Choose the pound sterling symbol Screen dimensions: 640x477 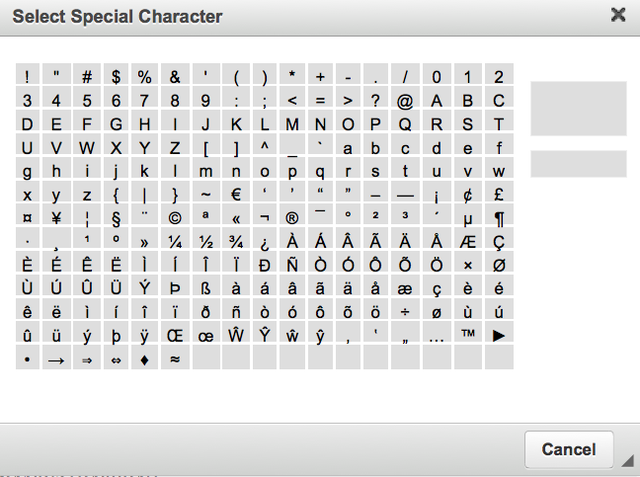pos(498,194)
